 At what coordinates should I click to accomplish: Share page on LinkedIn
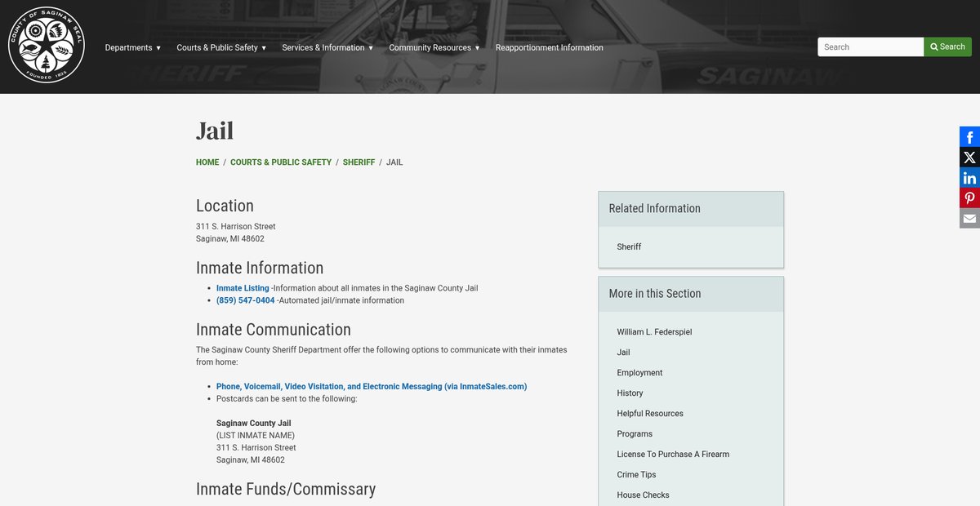point(969,178)
